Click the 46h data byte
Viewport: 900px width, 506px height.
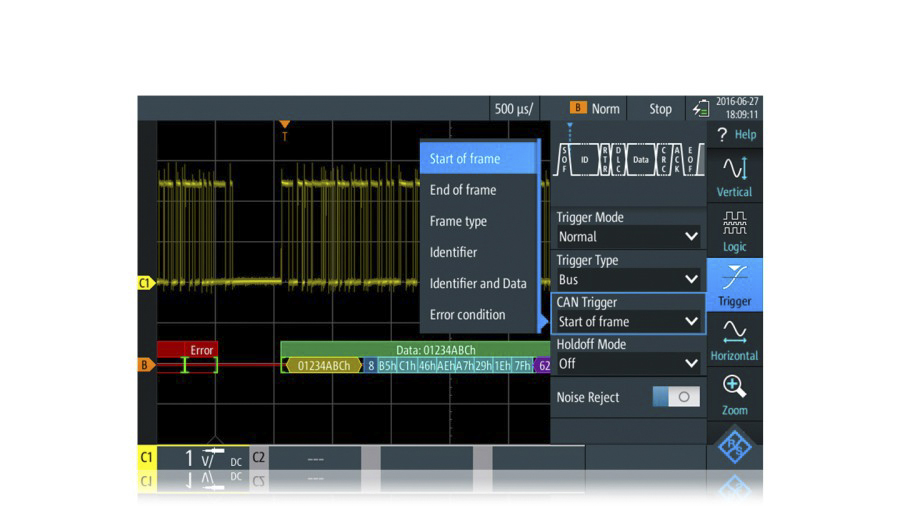point(426,365)
